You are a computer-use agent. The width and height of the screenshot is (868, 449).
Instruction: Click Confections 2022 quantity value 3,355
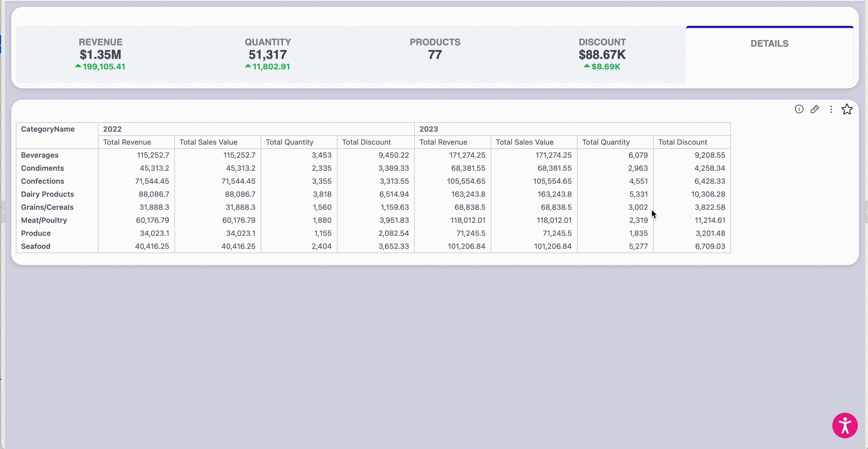[x=321, y=181]
